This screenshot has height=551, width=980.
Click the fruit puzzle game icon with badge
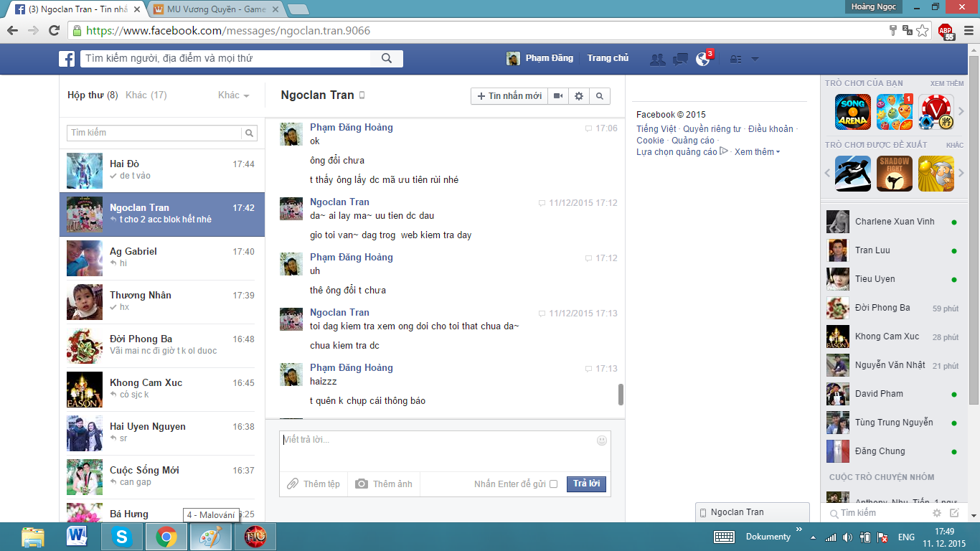[x=895, y=112]
